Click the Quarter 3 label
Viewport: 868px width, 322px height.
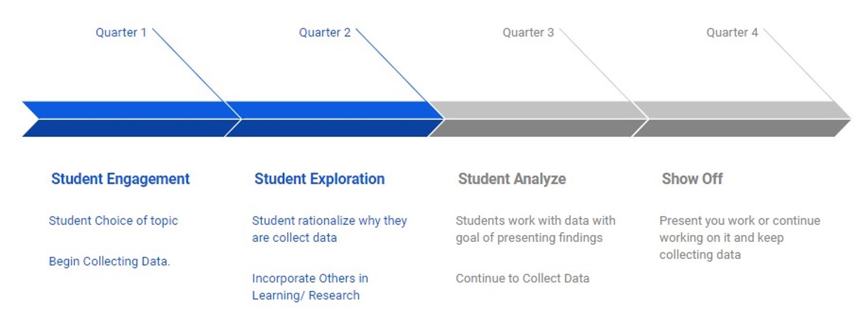click(528, 32)
